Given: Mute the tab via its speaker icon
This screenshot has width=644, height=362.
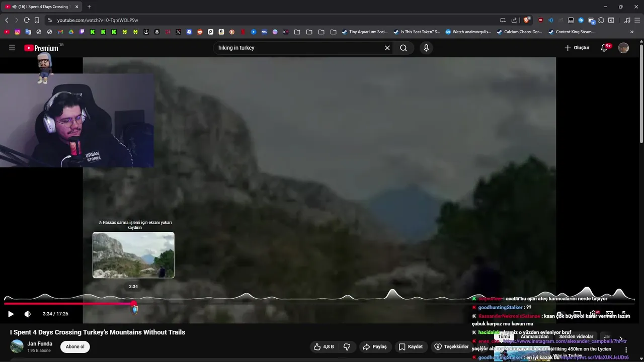Looking at the screenshot, I should coord(14,7).
